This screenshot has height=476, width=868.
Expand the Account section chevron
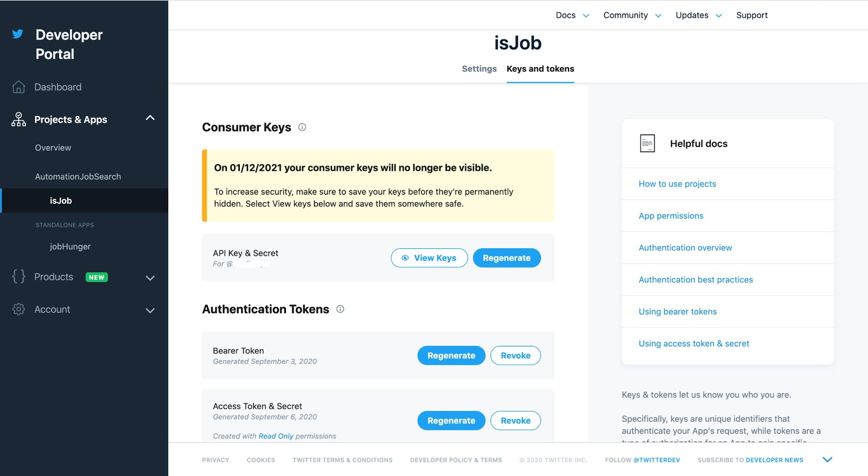click(150, 310)
